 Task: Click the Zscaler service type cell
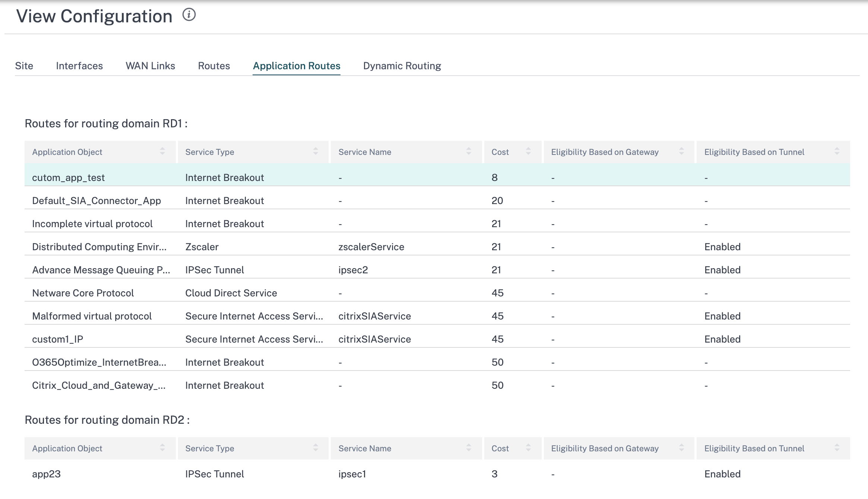(x=202, y=247)
